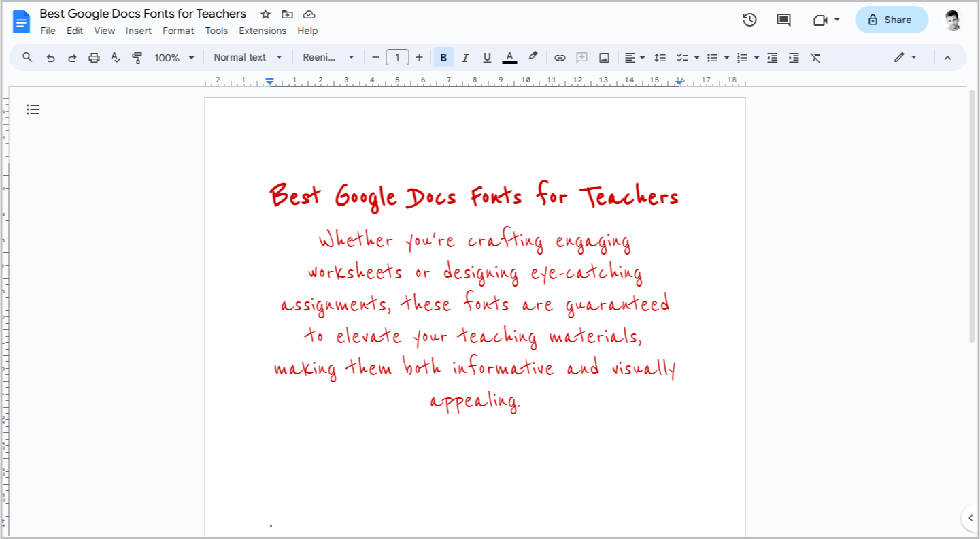Select the paint format tool
Image resolution: width=980 pixels, height=539 pixels.
[137, 57]
